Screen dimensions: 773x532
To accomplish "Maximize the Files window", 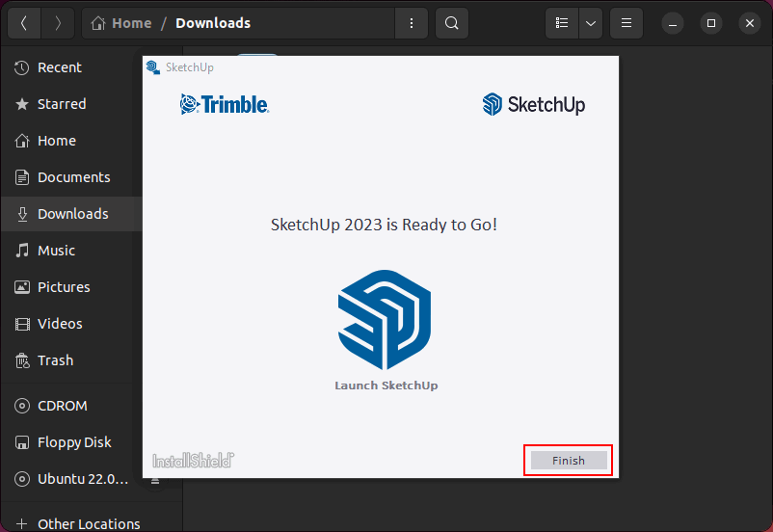I will pos(711,23).
